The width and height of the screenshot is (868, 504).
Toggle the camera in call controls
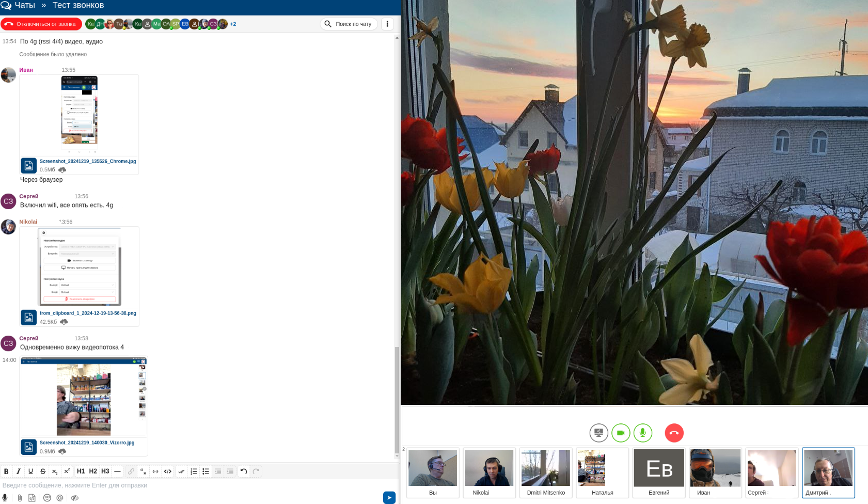click(621, 433)
